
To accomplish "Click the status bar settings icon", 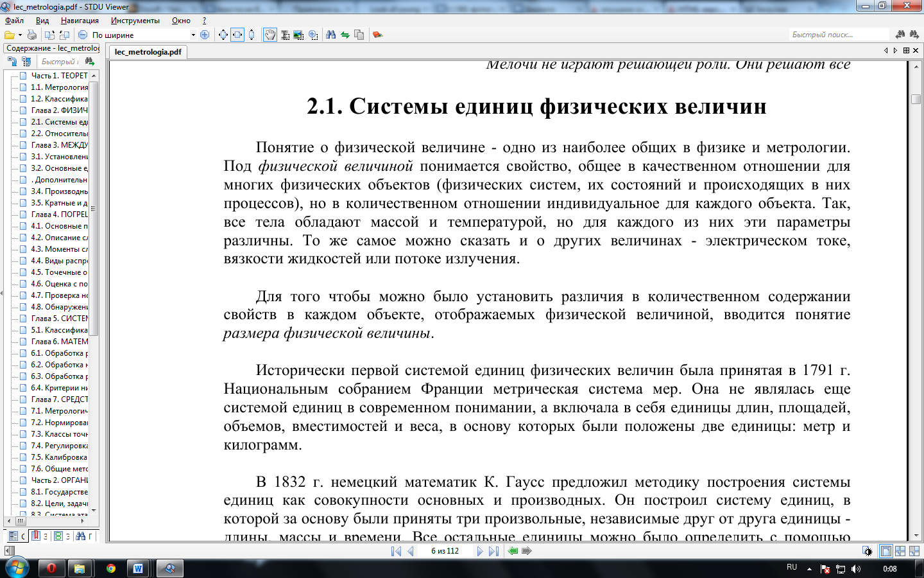I will [868, 551].
